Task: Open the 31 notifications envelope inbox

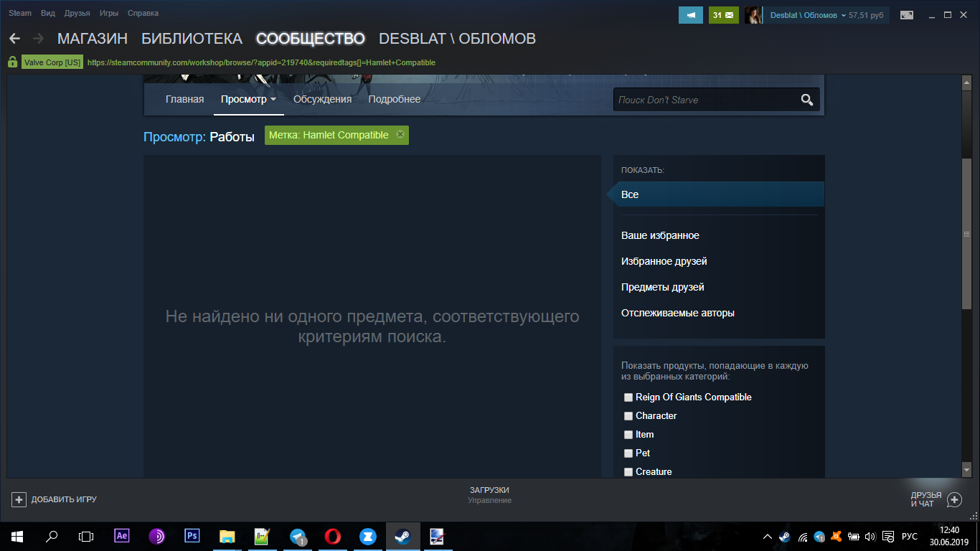Action: (x=724, y=15)
